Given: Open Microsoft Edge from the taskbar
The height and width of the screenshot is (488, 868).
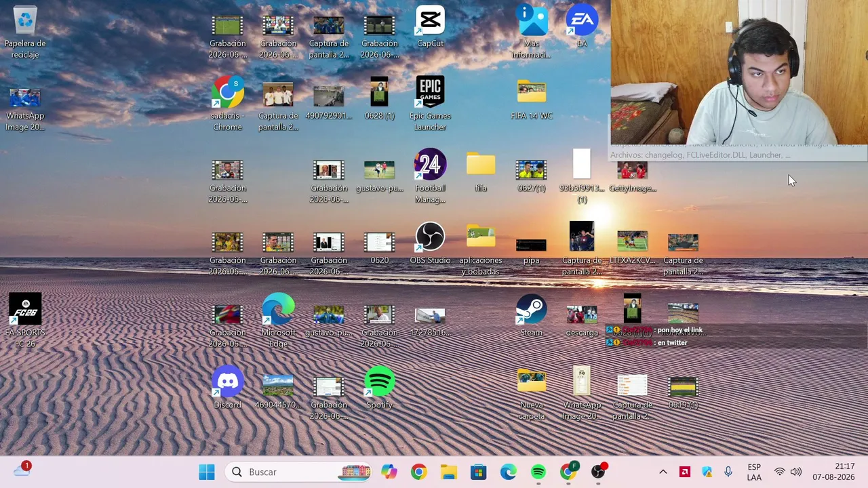Looking at the screenshot, I should point(508,472).
